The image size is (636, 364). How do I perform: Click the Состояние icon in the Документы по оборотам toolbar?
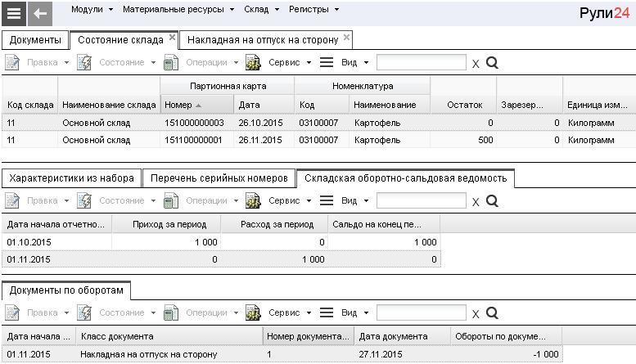[x=84, y=313]
